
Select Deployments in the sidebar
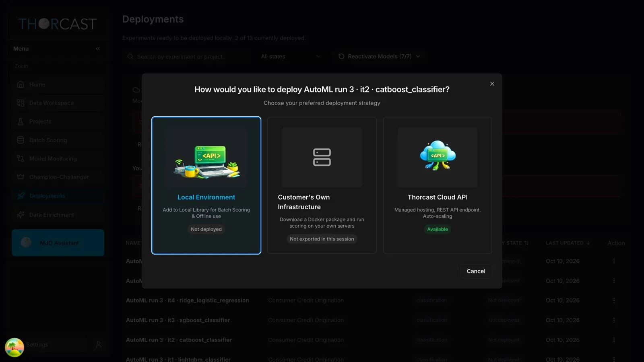(x=58, y=196)
